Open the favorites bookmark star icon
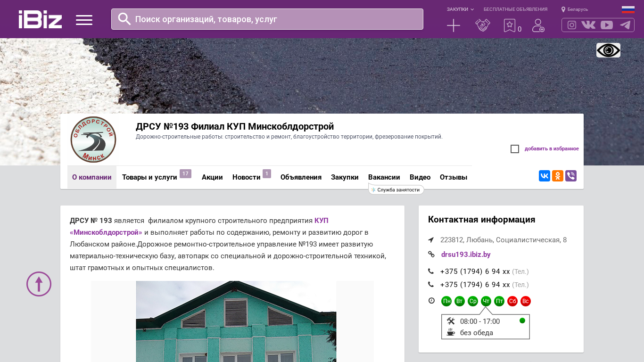This screenshot has height=362, width=644. tap(510, 25)
